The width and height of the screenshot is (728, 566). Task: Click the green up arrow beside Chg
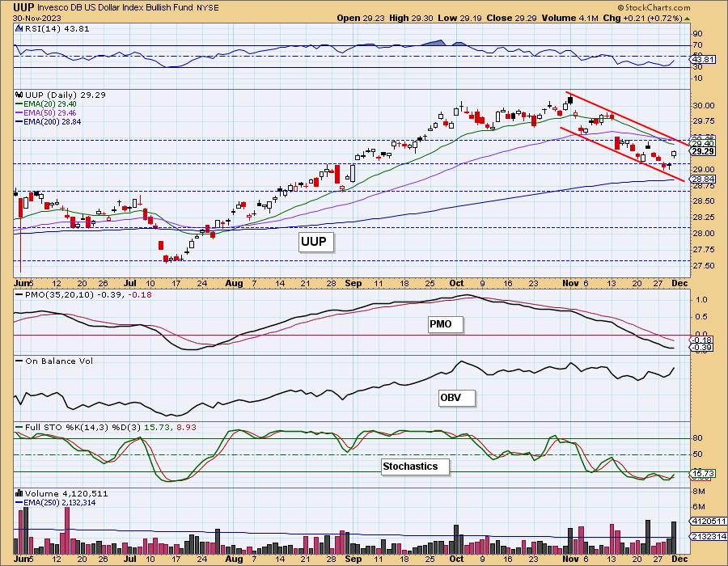coord(687,19)
